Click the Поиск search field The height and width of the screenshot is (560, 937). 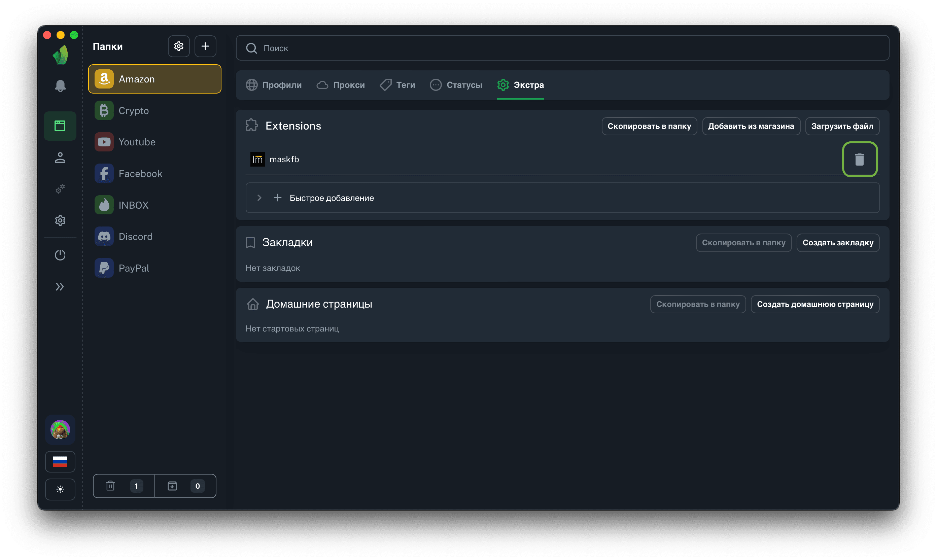click(x=562, y=48)
